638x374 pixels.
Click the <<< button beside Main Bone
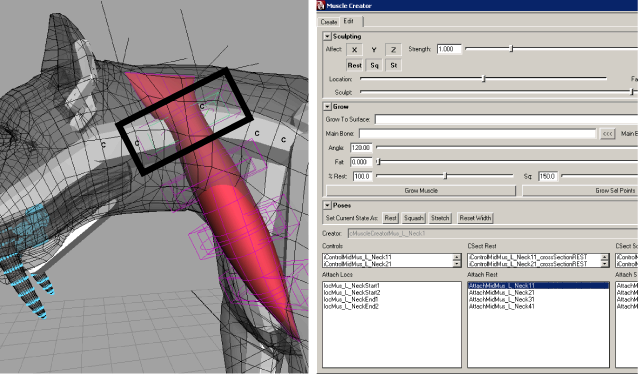click(607, 134)
